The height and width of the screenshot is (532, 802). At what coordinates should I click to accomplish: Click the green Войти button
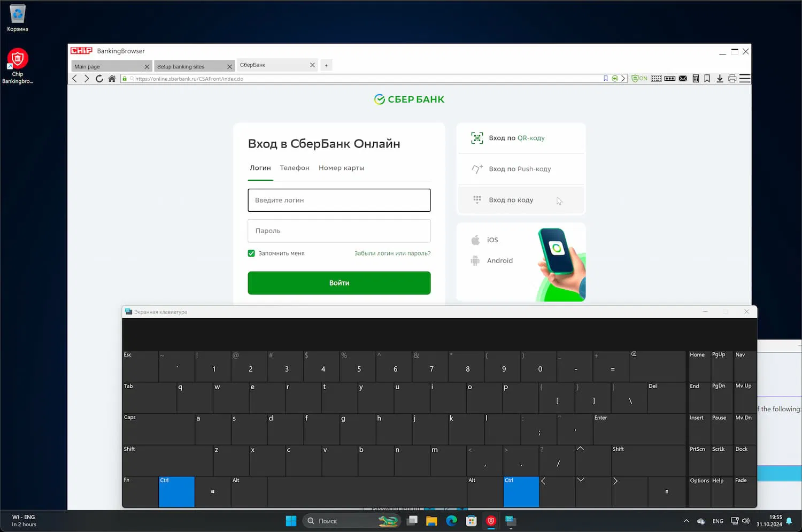pyautogui.click(x=339, y=283)
